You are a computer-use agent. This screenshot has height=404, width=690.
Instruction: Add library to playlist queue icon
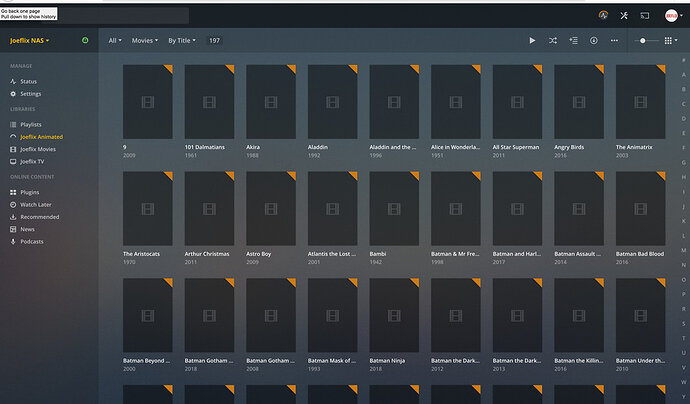point(573,40)
